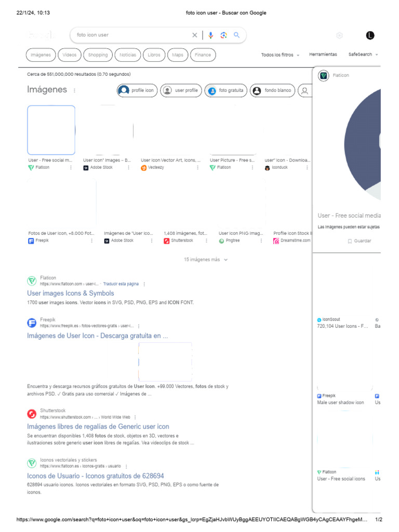Open three-dot menu next to Imágenes heading
The height and width of the screenshot is (532, 399).
[74, 90]
